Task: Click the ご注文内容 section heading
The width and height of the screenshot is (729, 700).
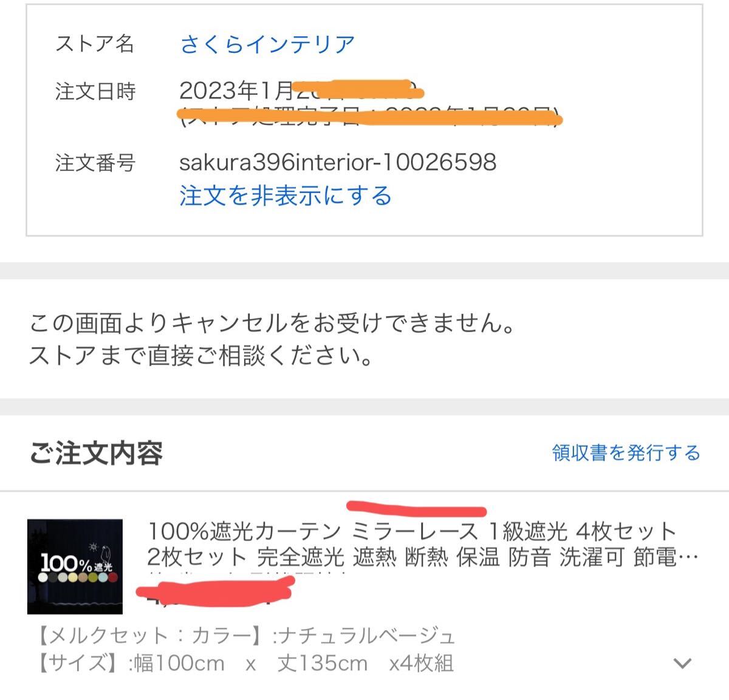Action: click(x=96, y=453)
